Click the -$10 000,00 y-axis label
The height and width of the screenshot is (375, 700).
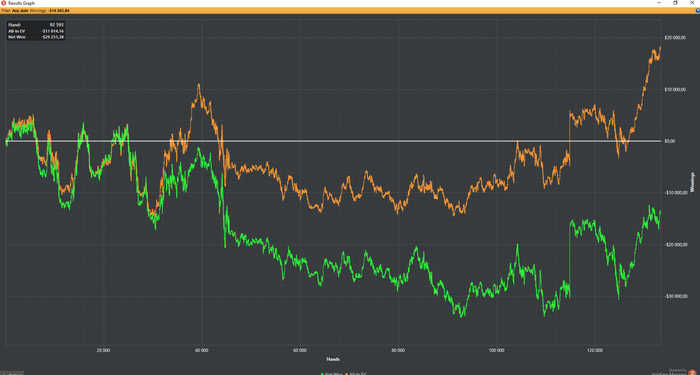[675, 193]
